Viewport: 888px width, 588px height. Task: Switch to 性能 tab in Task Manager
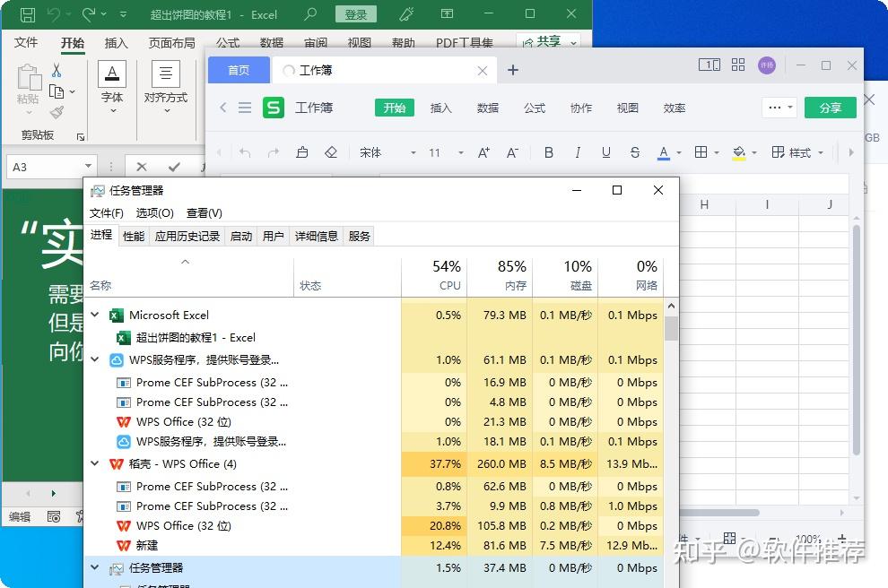click(134, 237)
